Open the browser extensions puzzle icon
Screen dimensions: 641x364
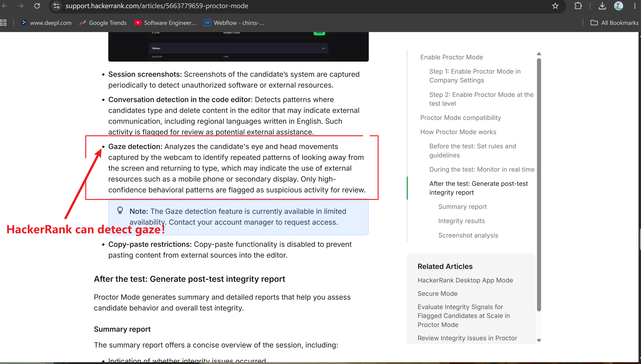(x=578, y=6)
